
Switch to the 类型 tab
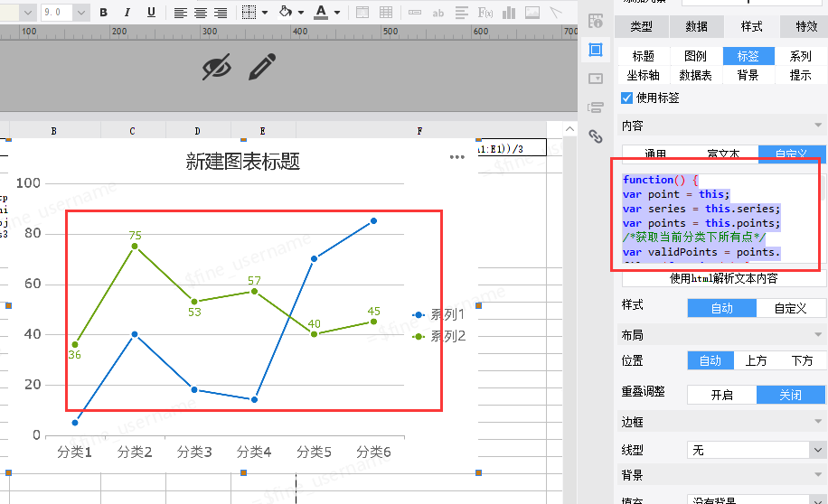pos(642,26)
